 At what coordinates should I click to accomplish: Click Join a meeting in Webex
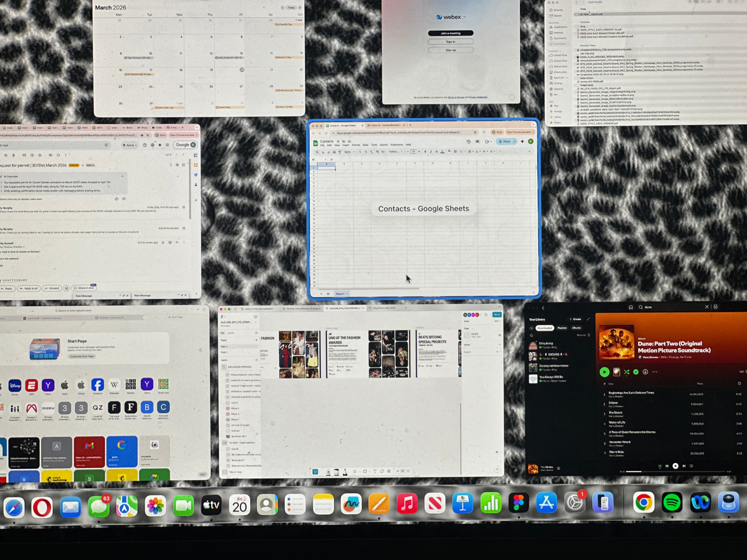pos(451,33)
